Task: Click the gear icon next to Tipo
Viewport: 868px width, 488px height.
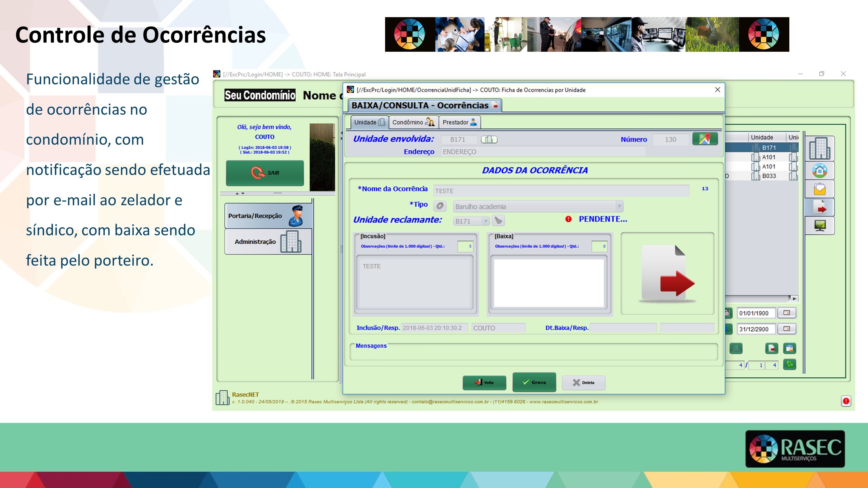Action: point(440,206)
